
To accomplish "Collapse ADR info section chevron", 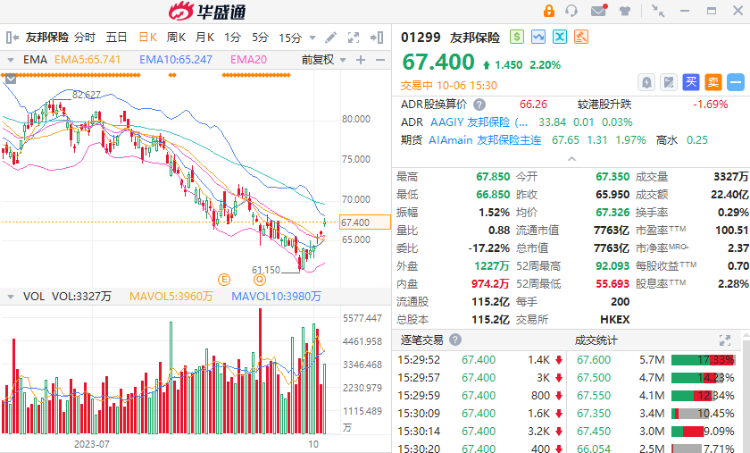I will pyautogui.click(x=572, y=159).
